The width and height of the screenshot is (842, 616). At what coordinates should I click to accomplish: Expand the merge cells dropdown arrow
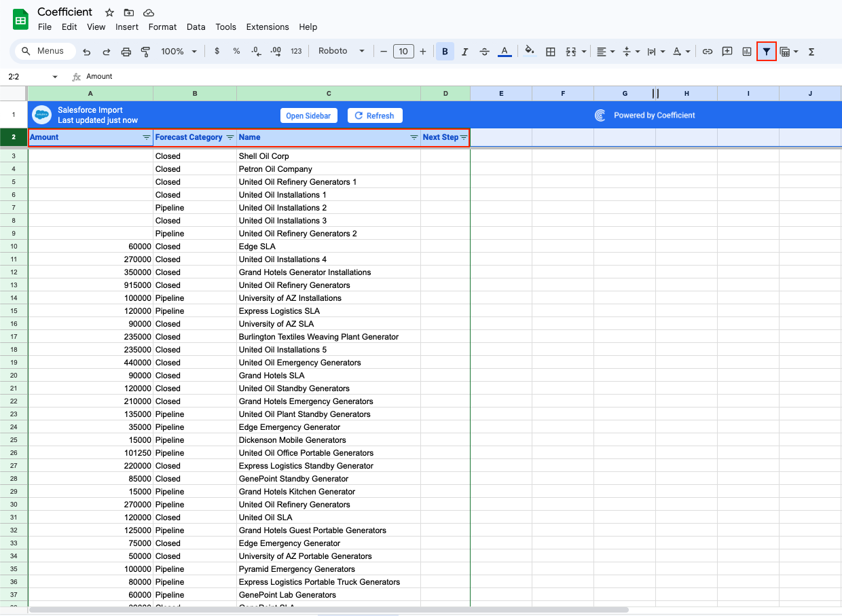pyautogui.click(x=584, y=52)
